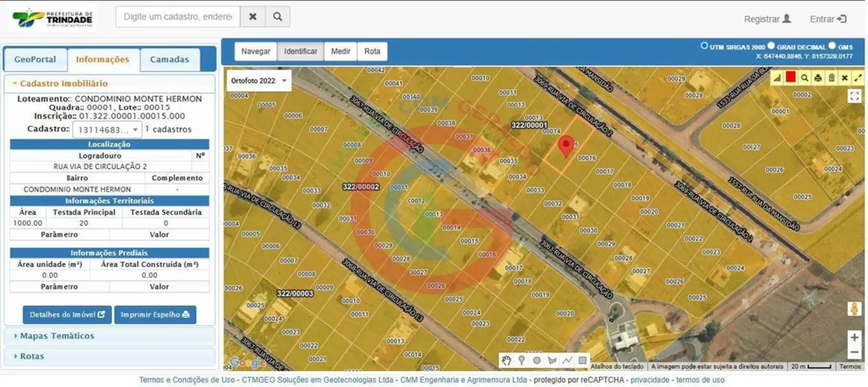This screenshot has width=868, height=387.
Task: Click Atalhos do teclado on the map
Action: tap(617, 366)
